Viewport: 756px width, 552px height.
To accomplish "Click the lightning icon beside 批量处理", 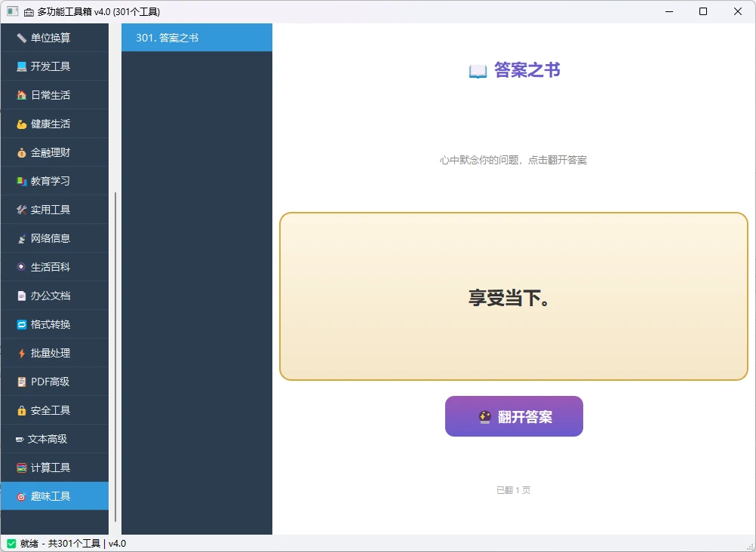I will click(21, 353).
